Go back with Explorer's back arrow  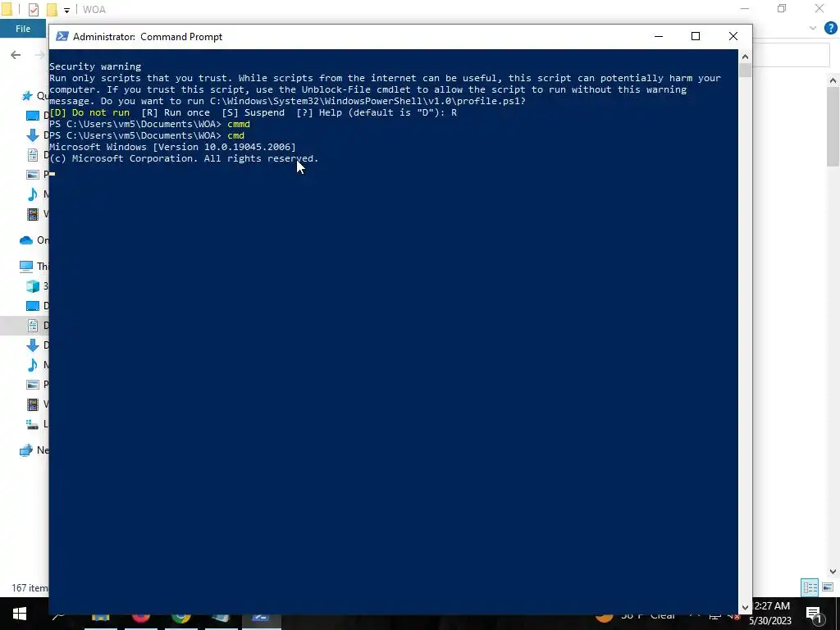(16, 55)
